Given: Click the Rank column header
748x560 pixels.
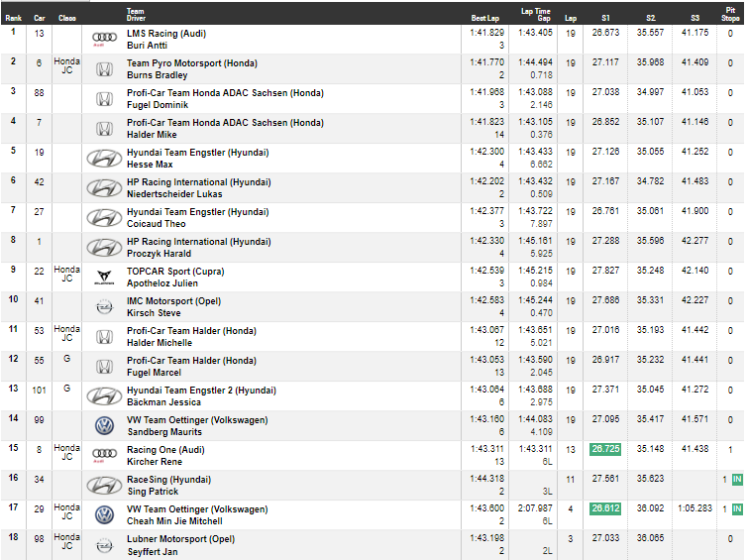Looking at the screenshot, I should [13, 18].
